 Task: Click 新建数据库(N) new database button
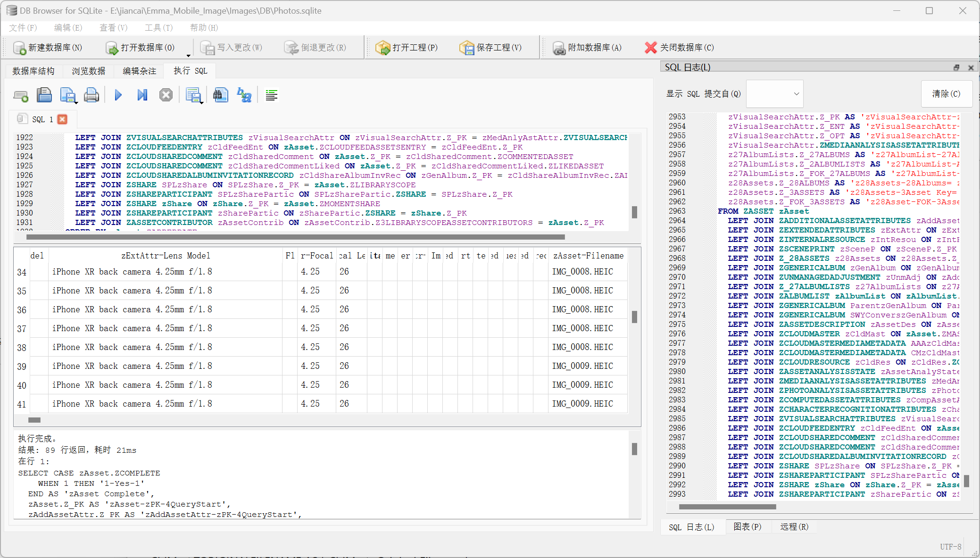click(x=48, y=48)
